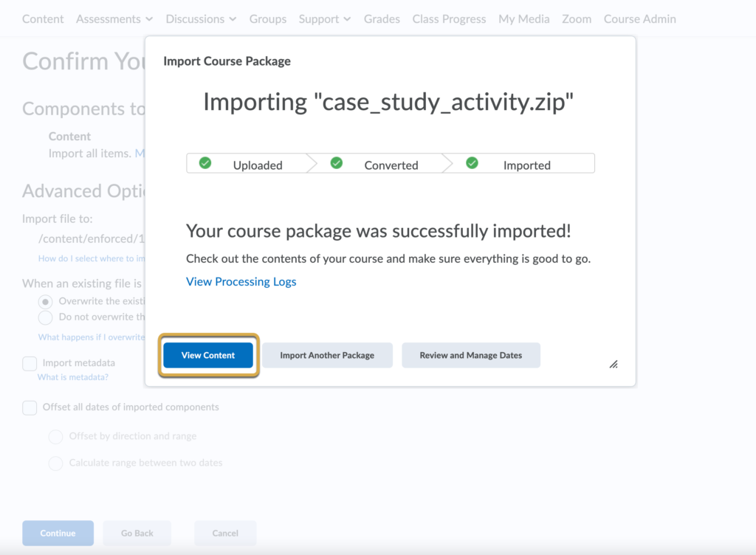This screenshot has width=756, height=555.
Task: Click the dialog resize handle icon
Action: pos(614,365)
